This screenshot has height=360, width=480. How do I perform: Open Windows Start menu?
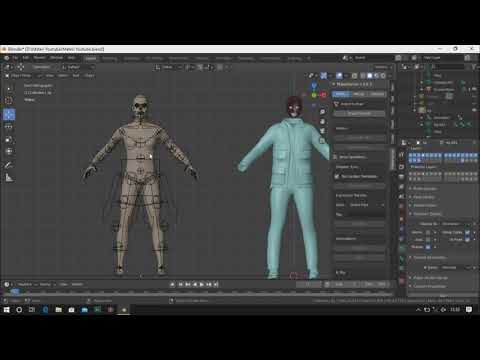[x=6, y=310]
